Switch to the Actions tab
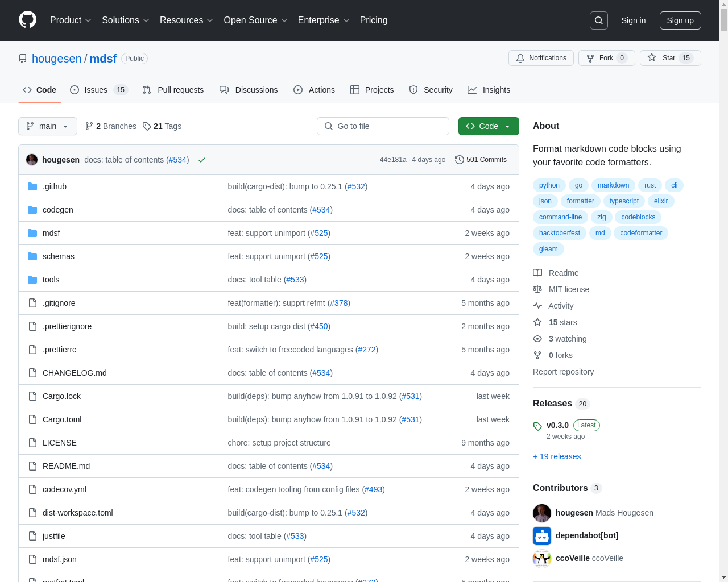The image size is (728, 582). coord(314,90)
